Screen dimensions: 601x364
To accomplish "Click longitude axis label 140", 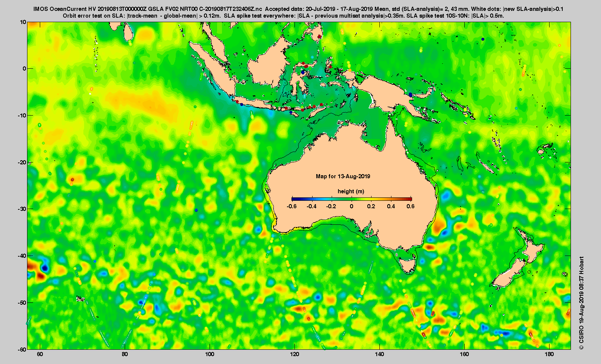I will coord(379,354).
